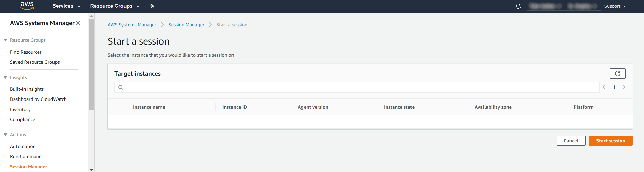Sort by Instance name column
The width and height of the screenshot is (644, 172).
[x=149, y=107]
